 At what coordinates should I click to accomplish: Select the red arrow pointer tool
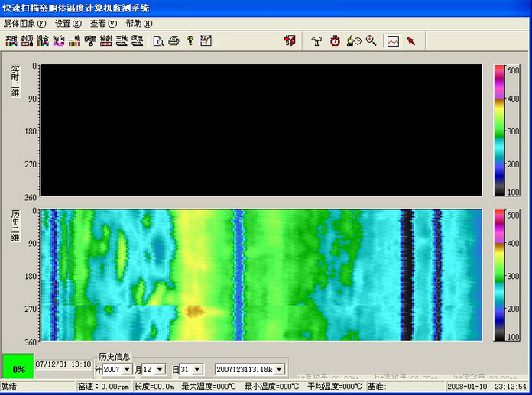[x=410, y=40]
